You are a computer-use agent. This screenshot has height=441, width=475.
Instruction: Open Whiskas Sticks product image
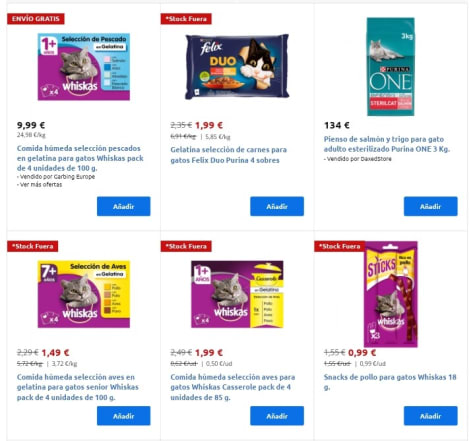click(x=391, y=294)
